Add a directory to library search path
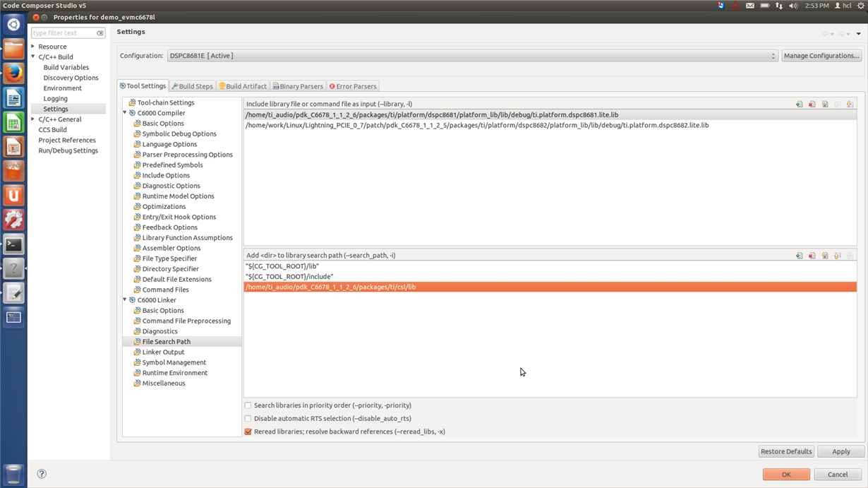This screenshot has height=488, width=868. tap(799, 256)
